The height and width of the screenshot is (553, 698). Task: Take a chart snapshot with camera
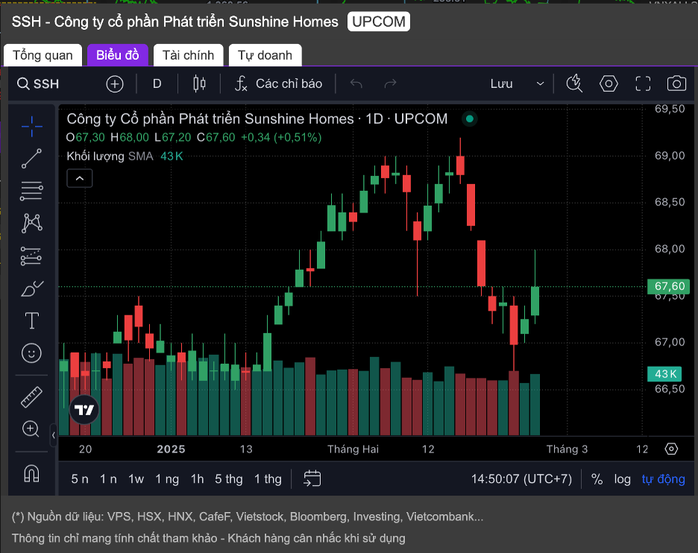(x=676, y=84)
